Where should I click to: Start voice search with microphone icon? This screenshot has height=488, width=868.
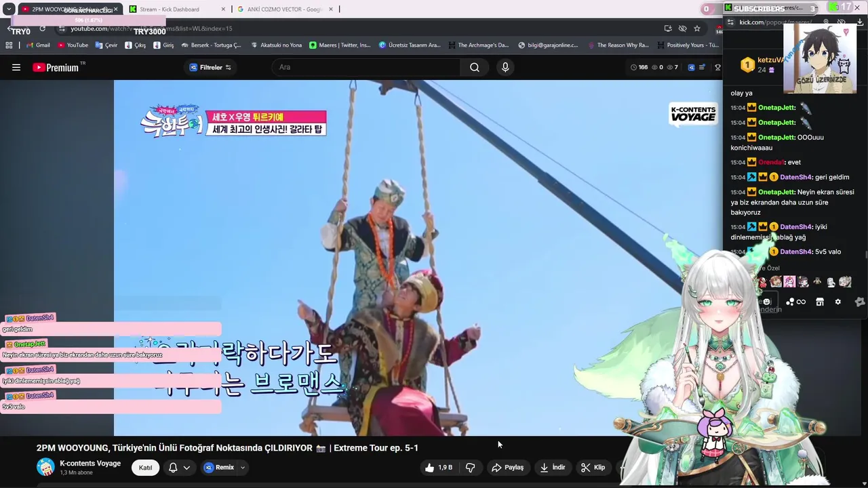point(505,67)
